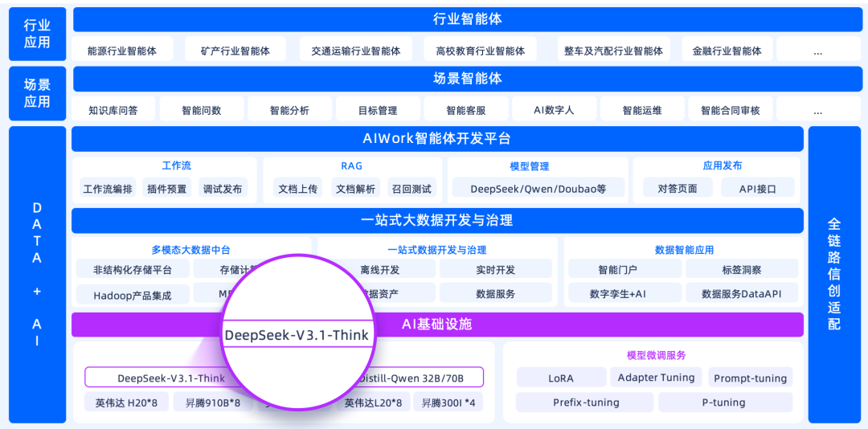Click the 模型微调服务 section title
This screenshot has height=429, width=868.
[656, 355]
